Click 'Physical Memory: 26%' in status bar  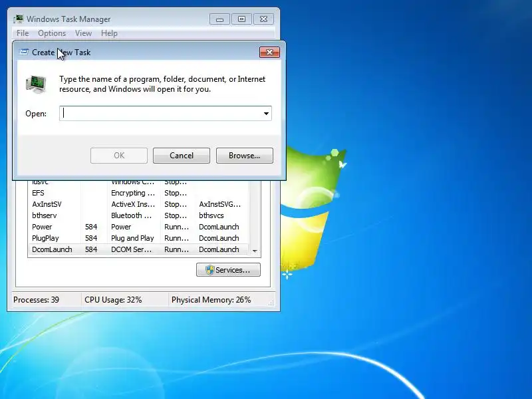(211, 300)
